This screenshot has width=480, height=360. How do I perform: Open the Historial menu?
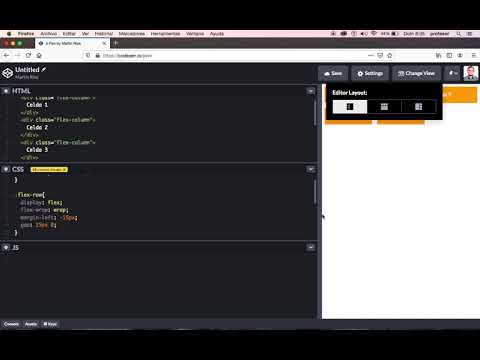click(x=104, y=34)
